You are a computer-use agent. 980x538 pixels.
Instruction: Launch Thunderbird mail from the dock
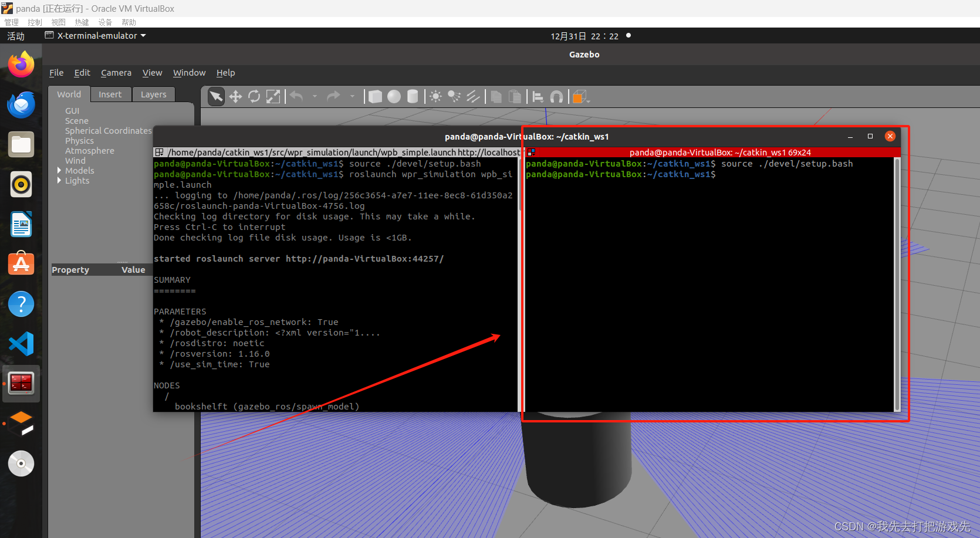(x=21, y=104)
